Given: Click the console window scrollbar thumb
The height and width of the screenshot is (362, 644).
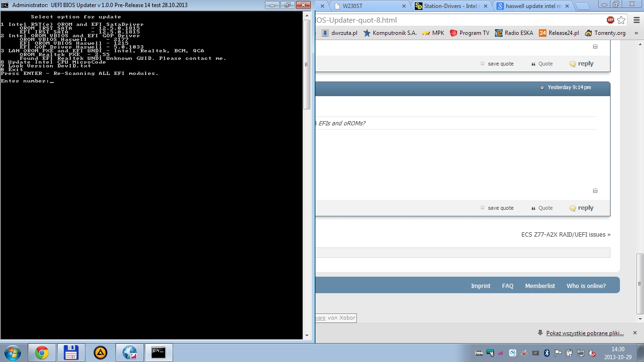Looking at the screenshot, I should click(306, 65).
